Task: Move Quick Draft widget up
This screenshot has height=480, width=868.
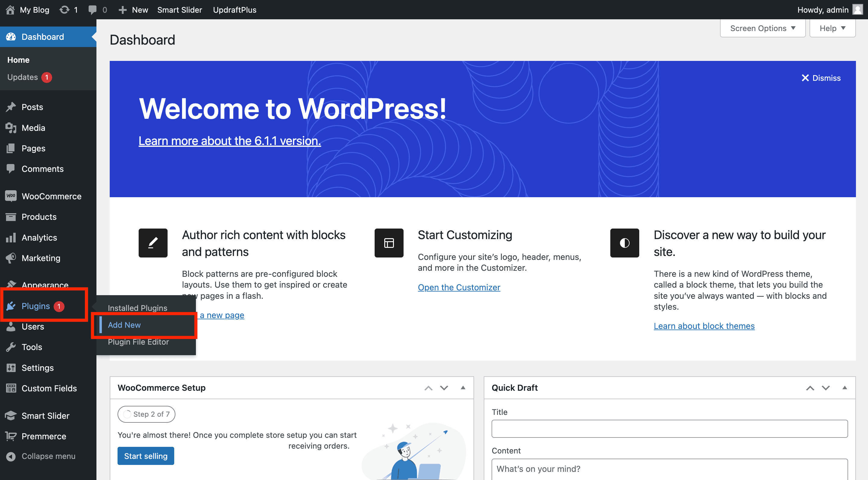Action: tap(810, 388)
